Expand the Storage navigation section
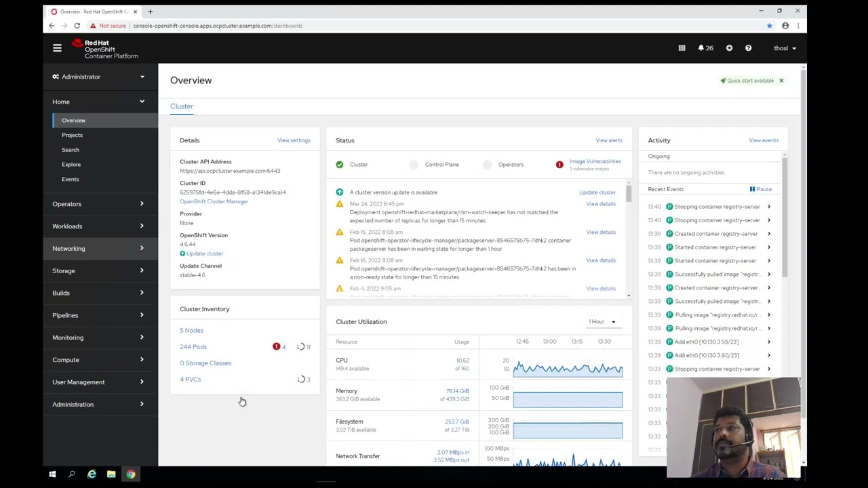 (99, 271)
